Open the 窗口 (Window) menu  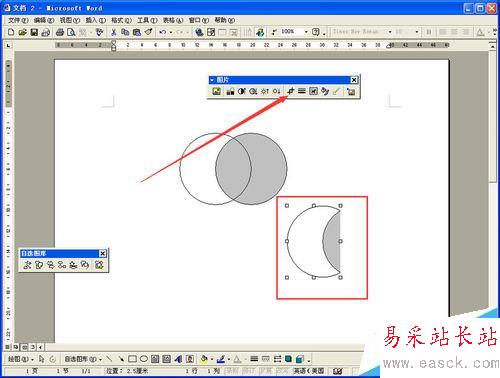199,20
